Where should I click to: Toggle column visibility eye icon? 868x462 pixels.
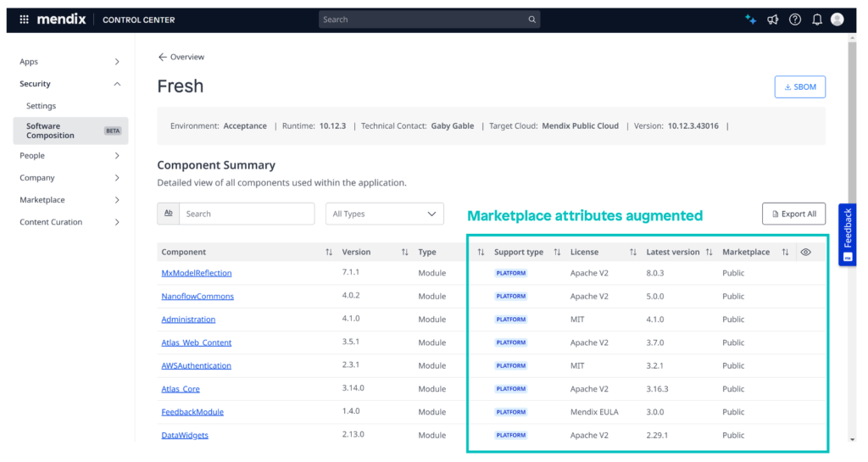point(806,252)
